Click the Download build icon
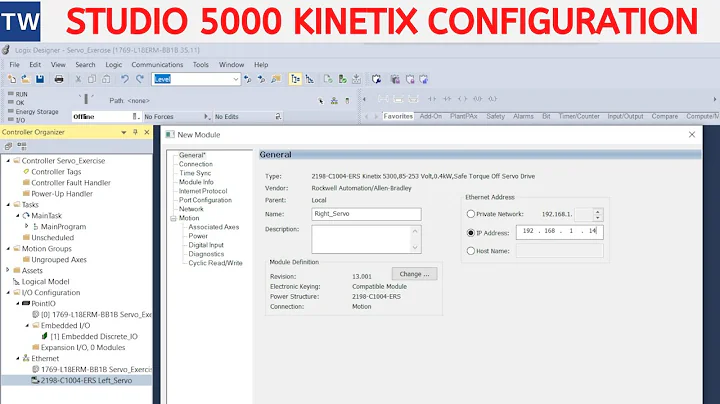 (x=356, y=79)
